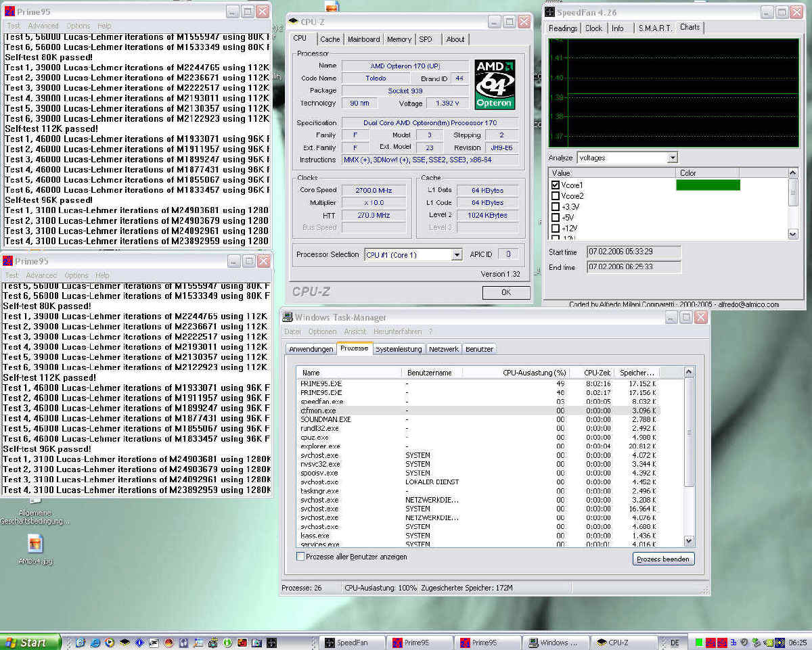Open the Memory tab in CPU-Z

click(x=399, y=39)
